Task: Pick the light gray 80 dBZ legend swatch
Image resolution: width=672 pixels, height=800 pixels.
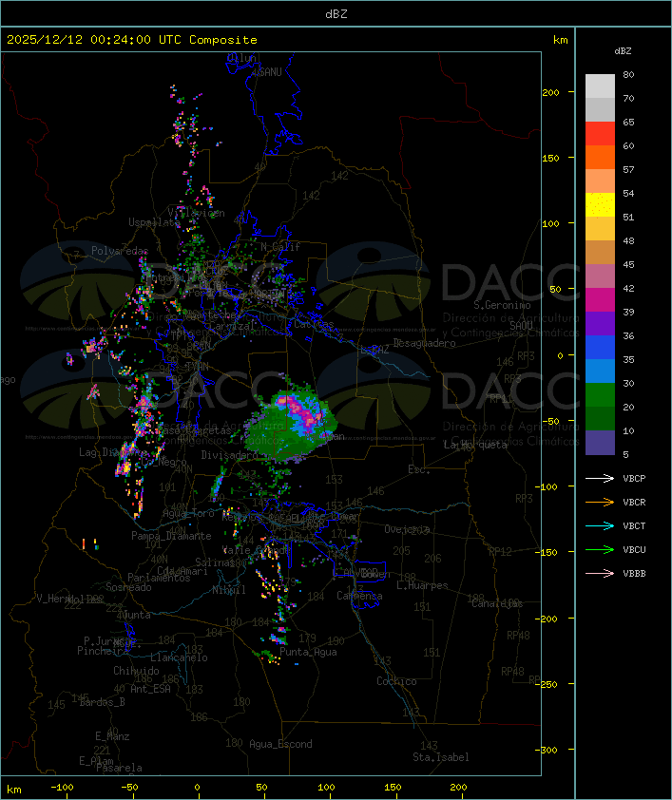Action: coord(600,86)
